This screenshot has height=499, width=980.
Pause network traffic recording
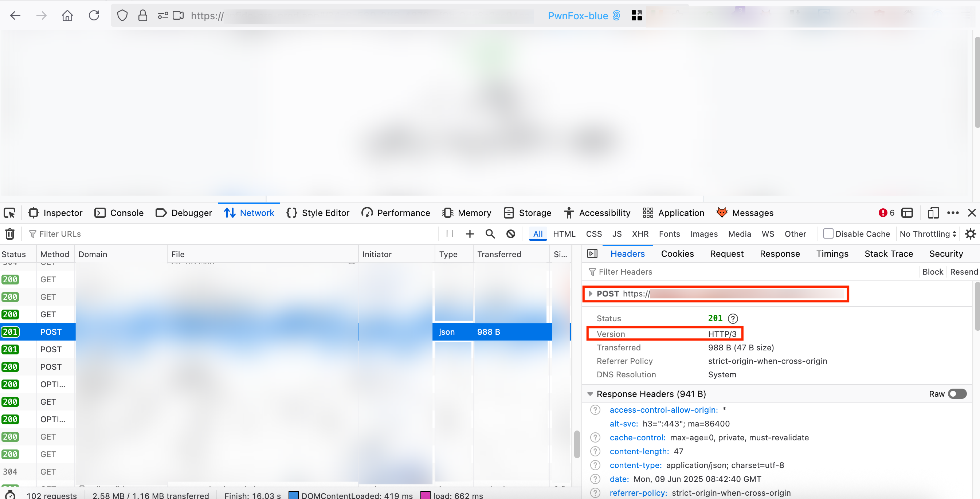coord(449,233)
